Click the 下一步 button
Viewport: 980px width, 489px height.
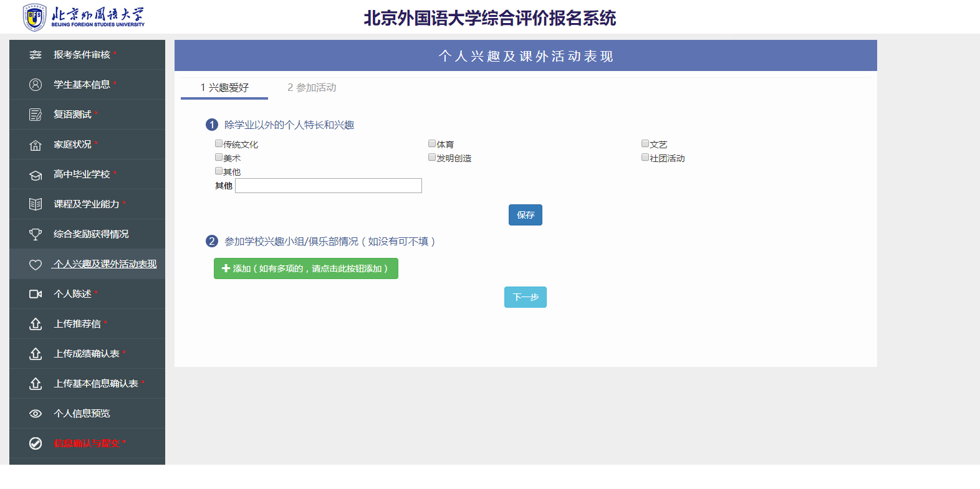[x=526, y=297]
